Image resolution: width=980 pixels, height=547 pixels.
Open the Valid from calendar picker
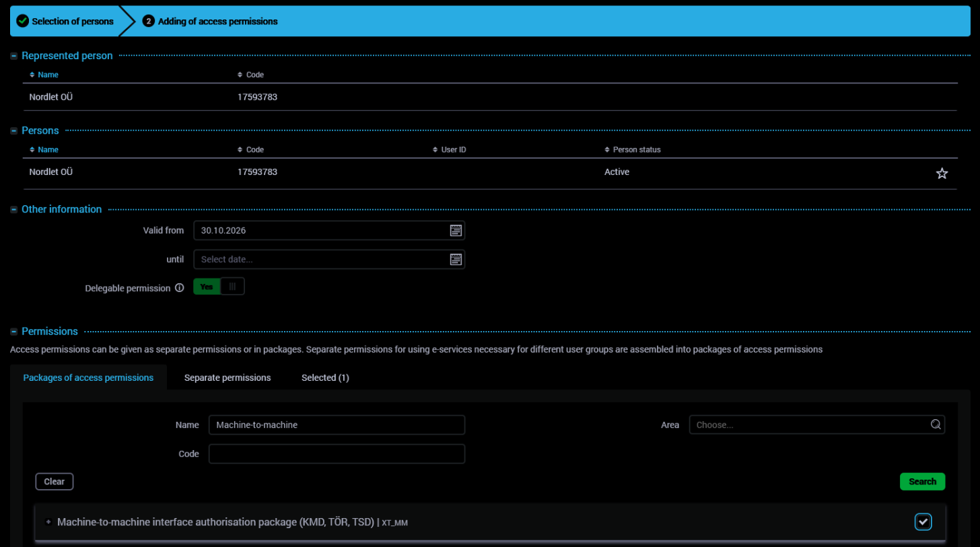[456, 230]
